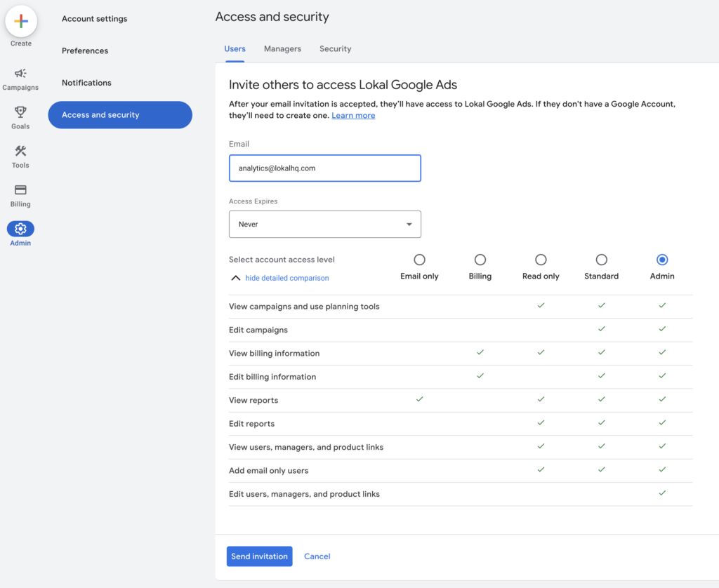Screen dimensions: 719x588
Task: Open the Access Expires dropdown
Action: click(x=324, y=224)
